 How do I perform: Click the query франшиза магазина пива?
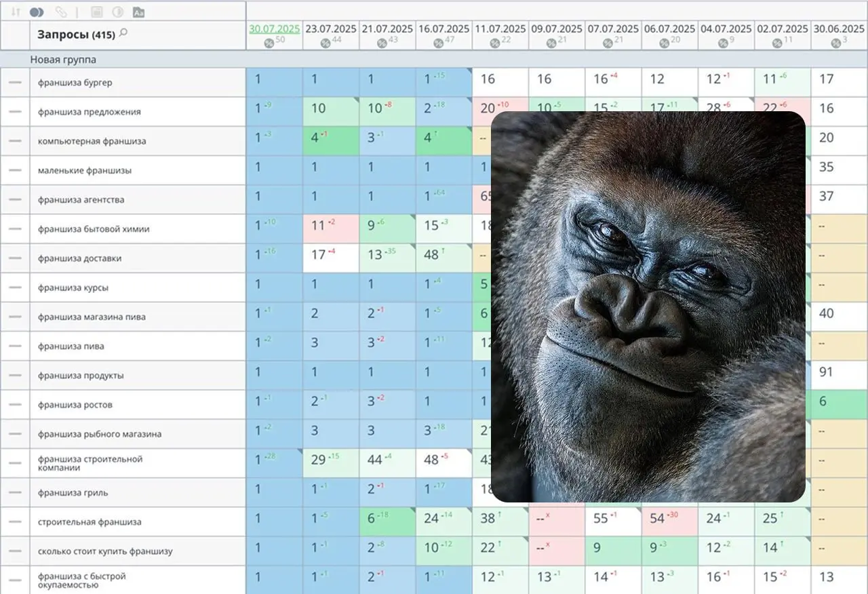point(92,317)
